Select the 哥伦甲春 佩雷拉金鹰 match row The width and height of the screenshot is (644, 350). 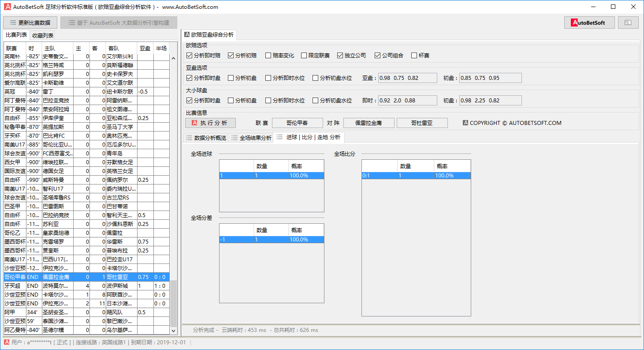[86, 277]
